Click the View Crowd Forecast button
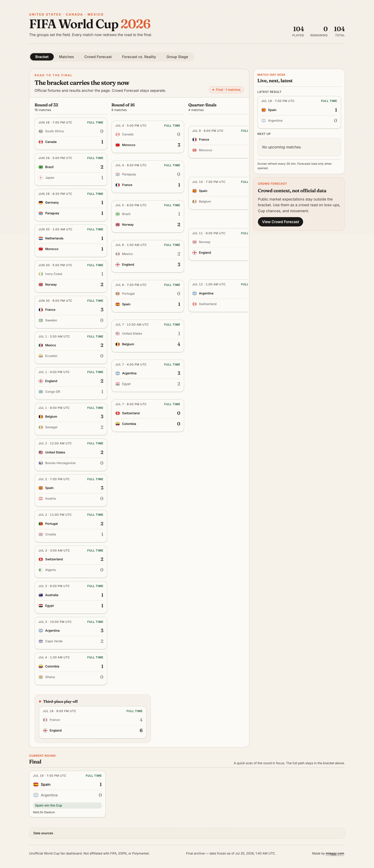The width and height of the screenshot is (374, 868). pyautogui.click(x=280, y=222)
